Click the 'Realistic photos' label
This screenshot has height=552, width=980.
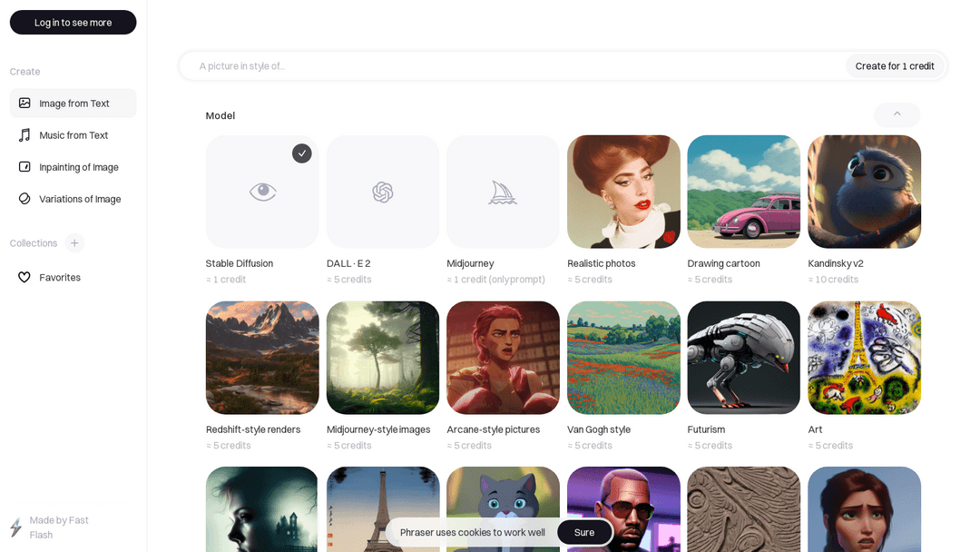[602, 263]
